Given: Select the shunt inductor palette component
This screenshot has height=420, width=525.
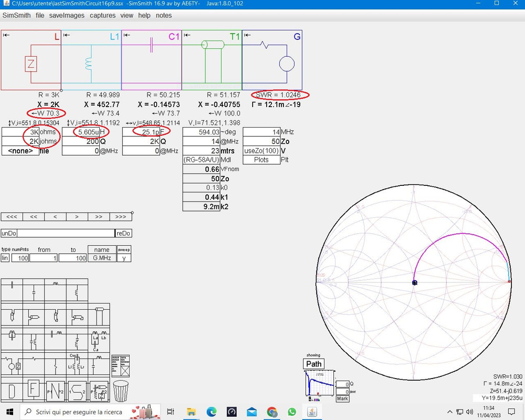Looking at the screenshot, I should click(x=77, y=291).
